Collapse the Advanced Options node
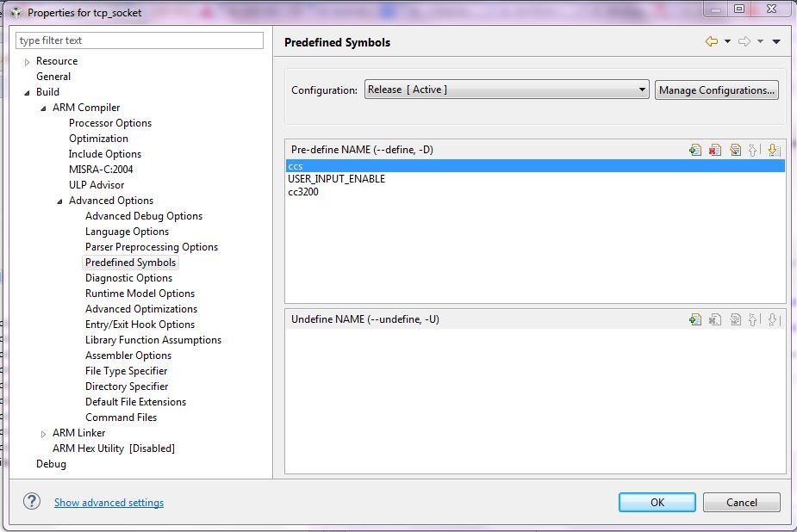This screenshot has width=797, height=532. point(59,201)
